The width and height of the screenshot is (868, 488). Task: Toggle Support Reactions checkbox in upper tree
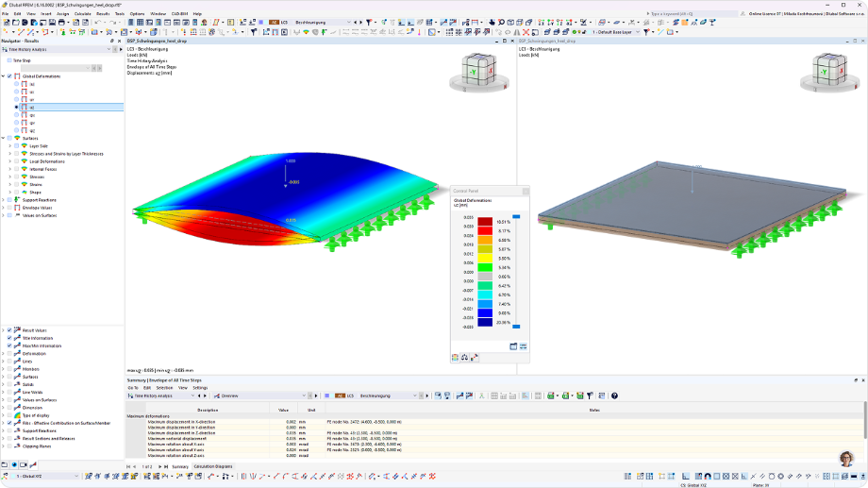[9, 200]
